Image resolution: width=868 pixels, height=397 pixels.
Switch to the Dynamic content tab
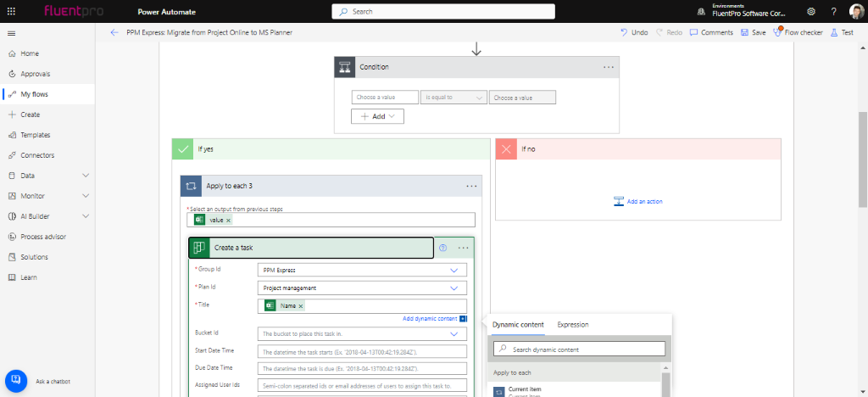pyautogui.click(x=518, y=325)
